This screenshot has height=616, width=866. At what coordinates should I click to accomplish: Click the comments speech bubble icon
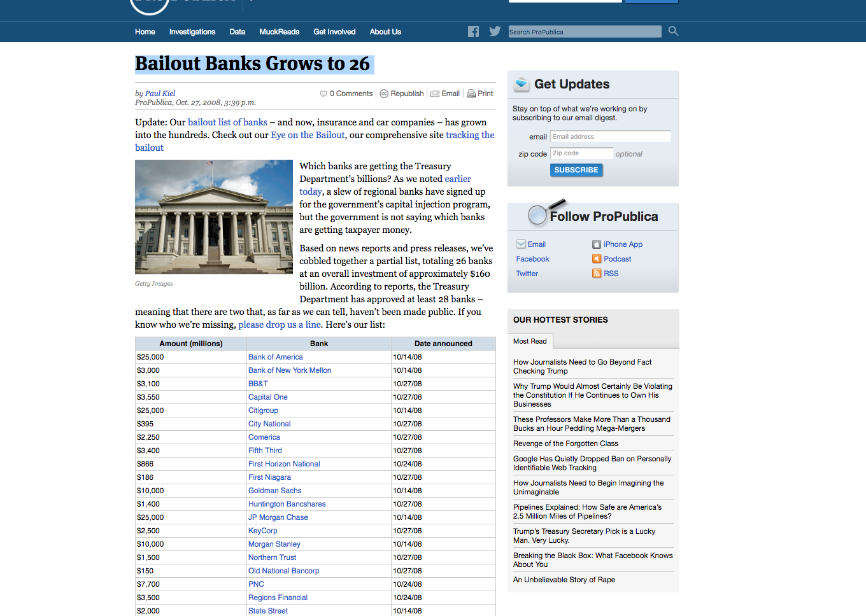click(x=323, y=94)
